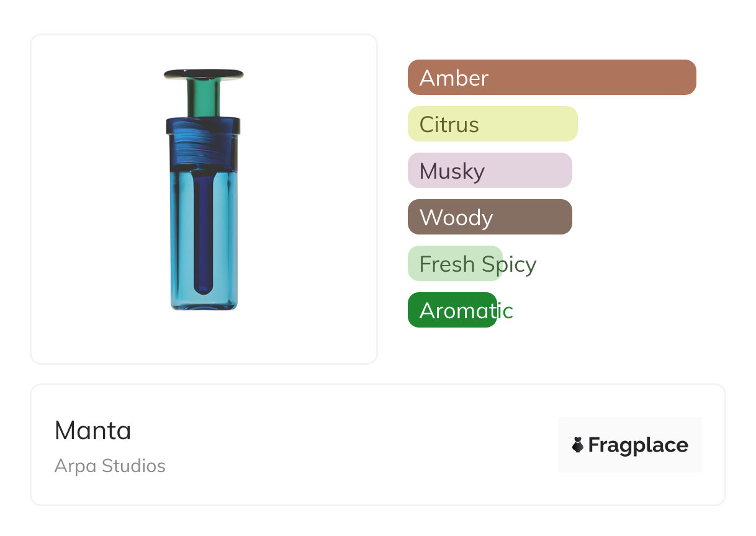The image size is (756, 536).
Task: Click the dark blue inner tube in bottle
Action: tap(204, 236)
